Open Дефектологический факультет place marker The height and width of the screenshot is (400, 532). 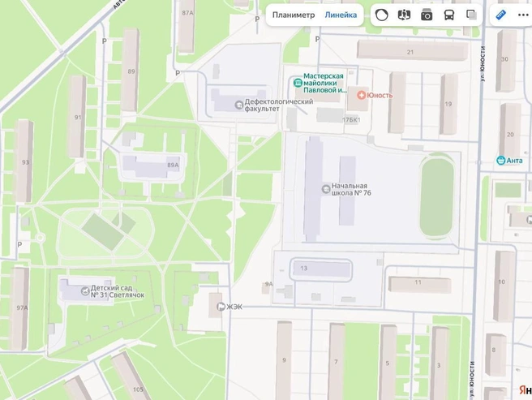coord(239,105)
